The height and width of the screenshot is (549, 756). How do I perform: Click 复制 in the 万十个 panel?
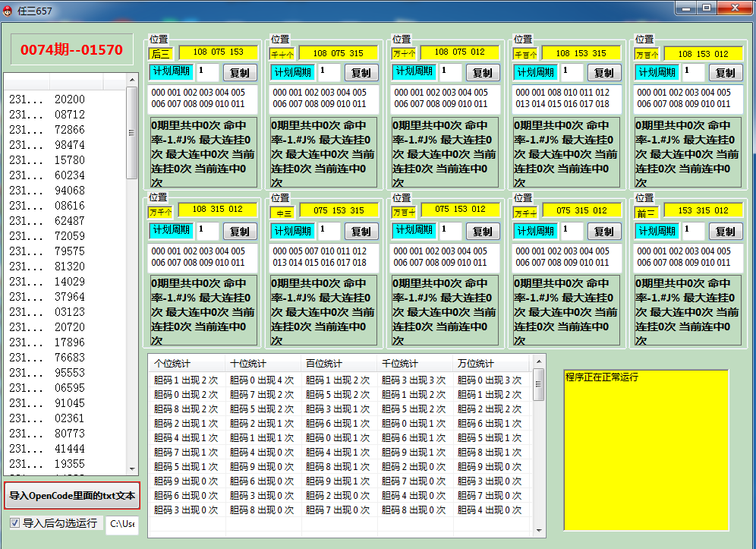coord(483,73)
